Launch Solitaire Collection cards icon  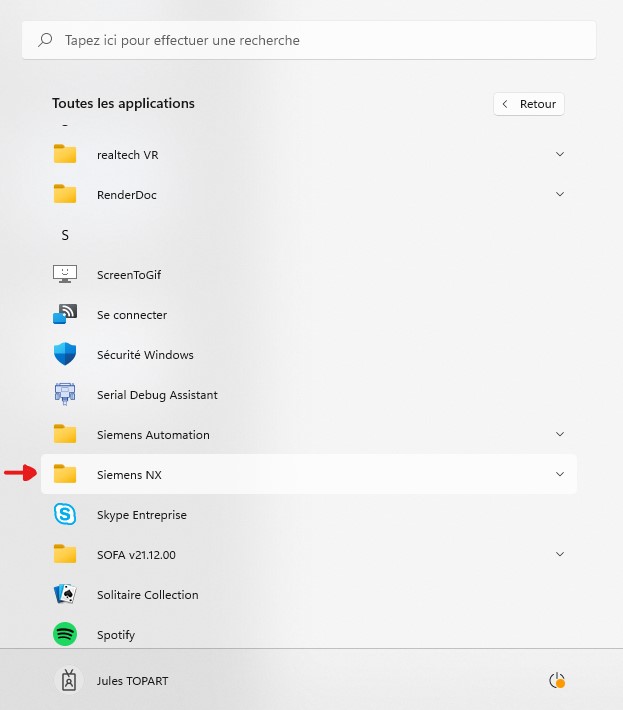[x=65, y=594]
